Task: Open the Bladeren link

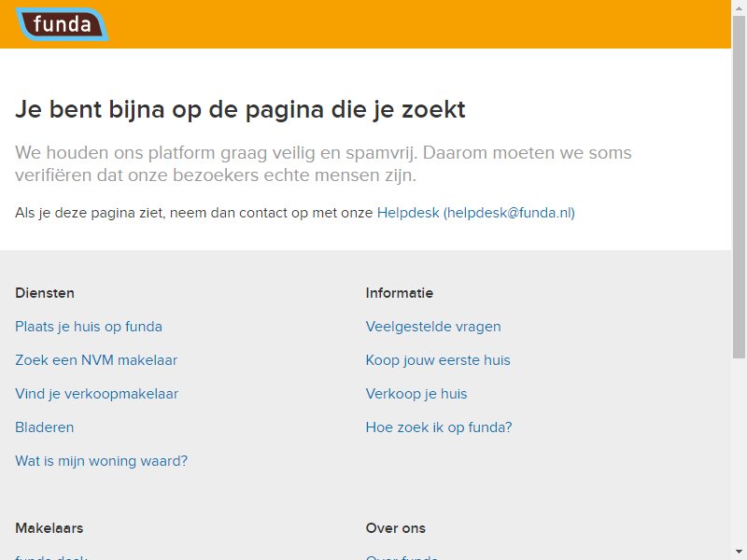Action: tap(44, 427)
